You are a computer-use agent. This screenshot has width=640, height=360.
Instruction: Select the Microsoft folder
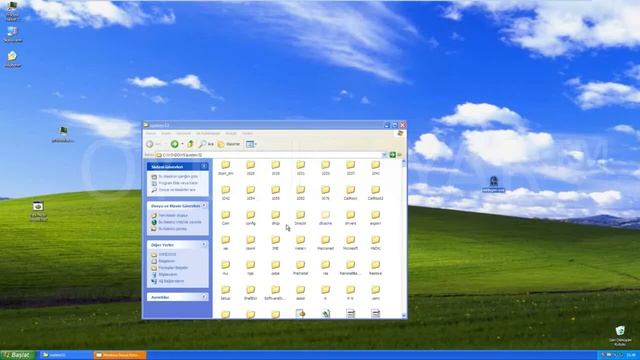point(351,242)
